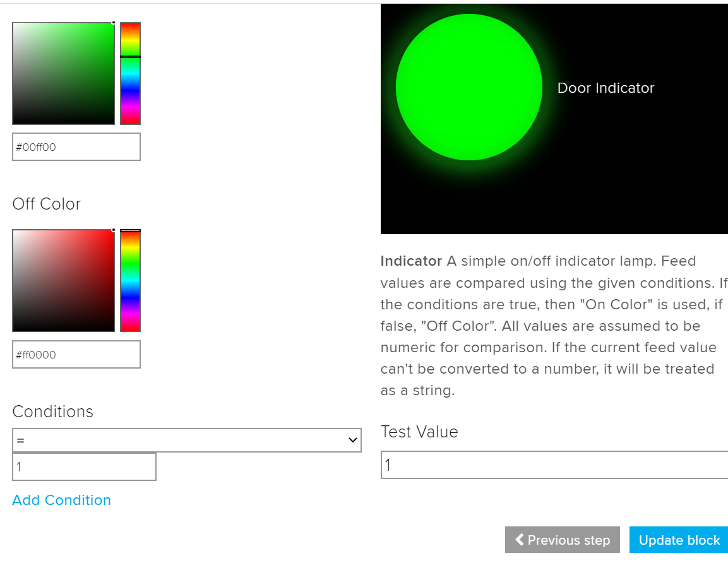Image resolution: width=728 pixels, height=563 pixels.
Task: Pick a shade in the On Color green square
Action: 63,73
